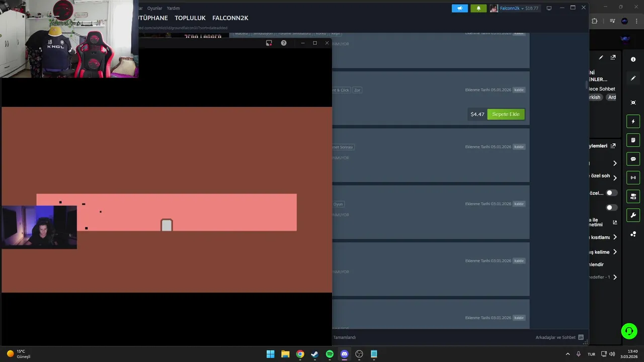The image size is (644, 362).
Task: Click the gray door in the game
Action: pyautogui.click(x=167, y=225)
